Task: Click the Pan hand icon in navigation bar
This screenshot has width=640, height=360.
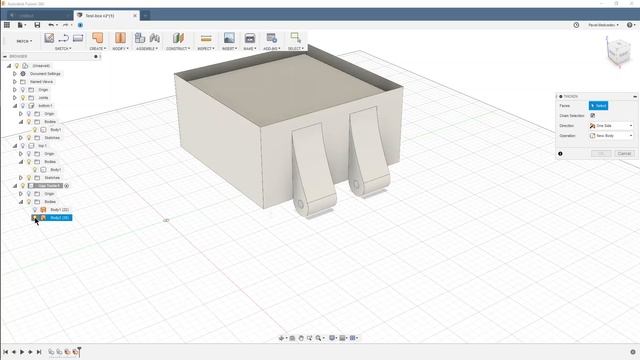Action: (x=301, y=338)
